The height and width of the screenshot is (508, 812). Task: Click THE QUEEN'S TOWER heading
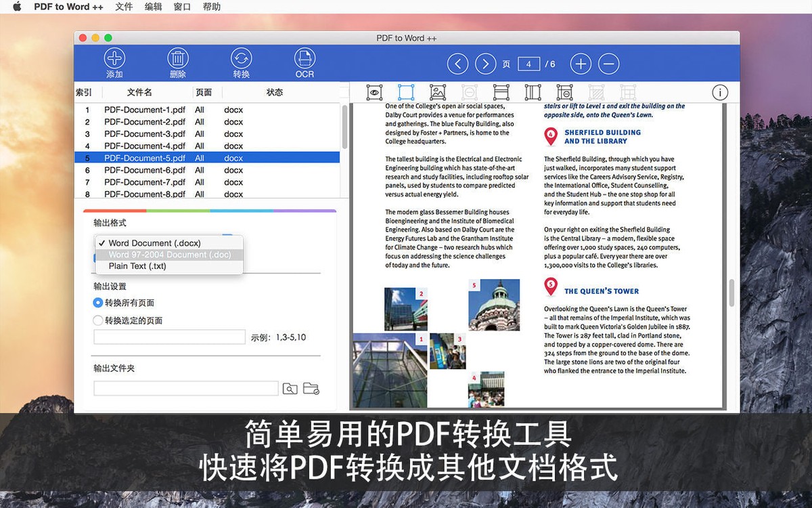[602, 291]
